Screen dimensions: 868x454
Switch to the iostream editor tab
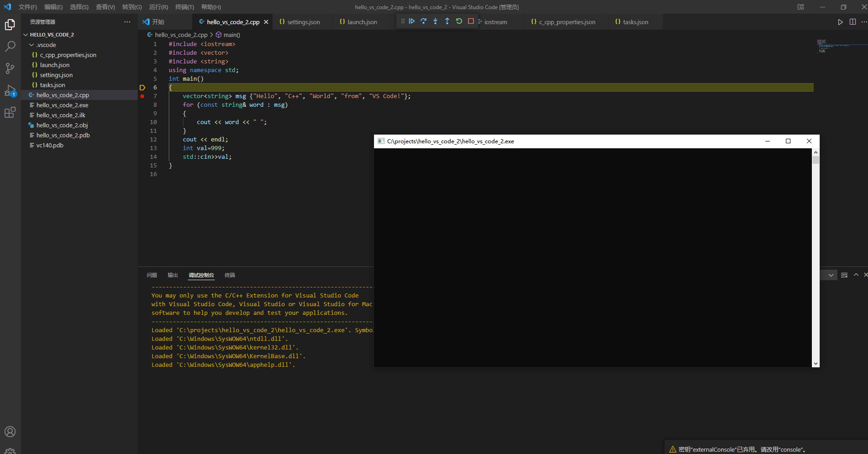(x=495, y=22)
